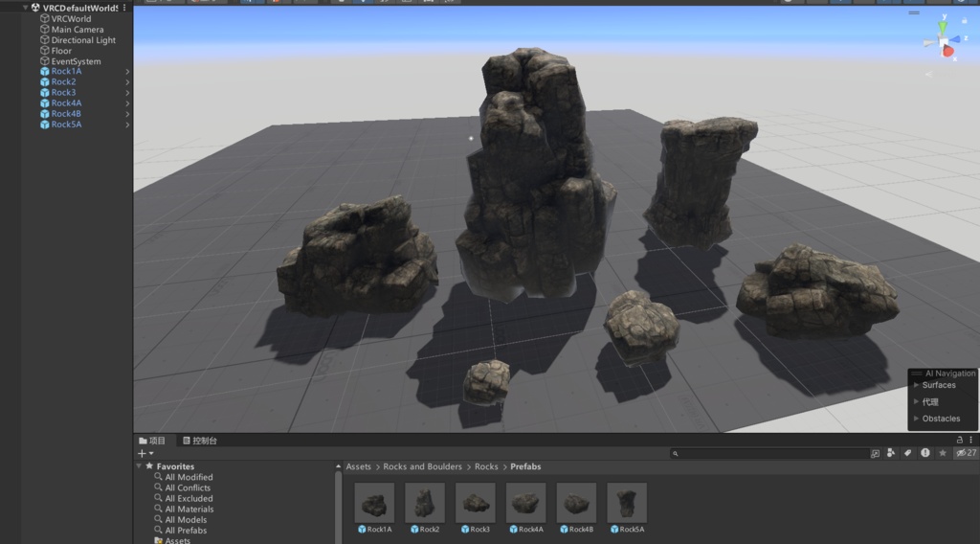Click the scene view overlay menu handle

[x=914, y=12]
